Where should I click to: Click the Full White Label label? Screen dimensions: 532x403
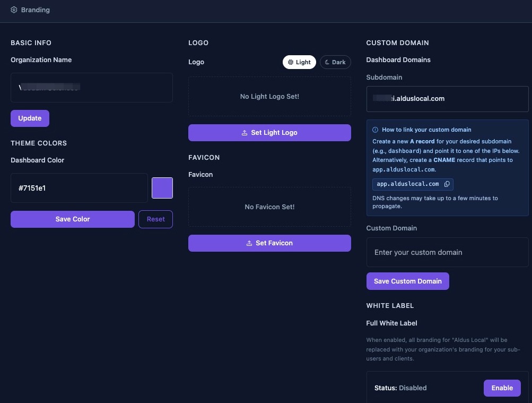tap(391, 323)
